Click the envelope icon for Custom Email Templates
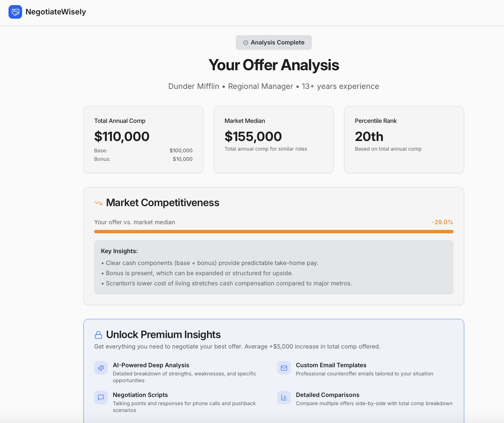Viewport: 504px width, 423px height. click(x=284, y=368)
